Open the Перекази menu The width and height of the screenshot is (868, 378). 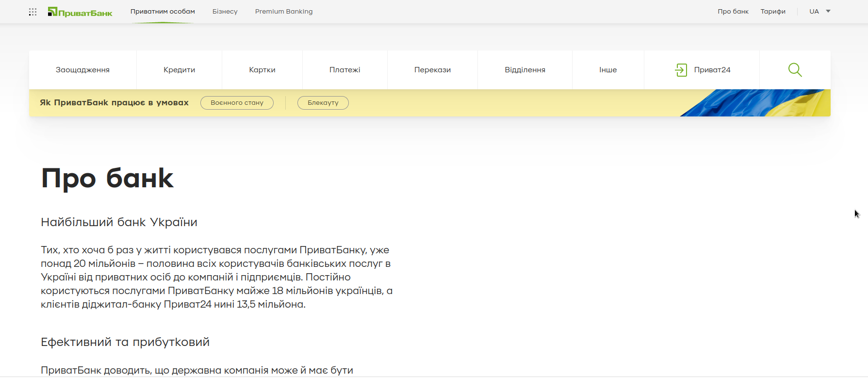433,70
